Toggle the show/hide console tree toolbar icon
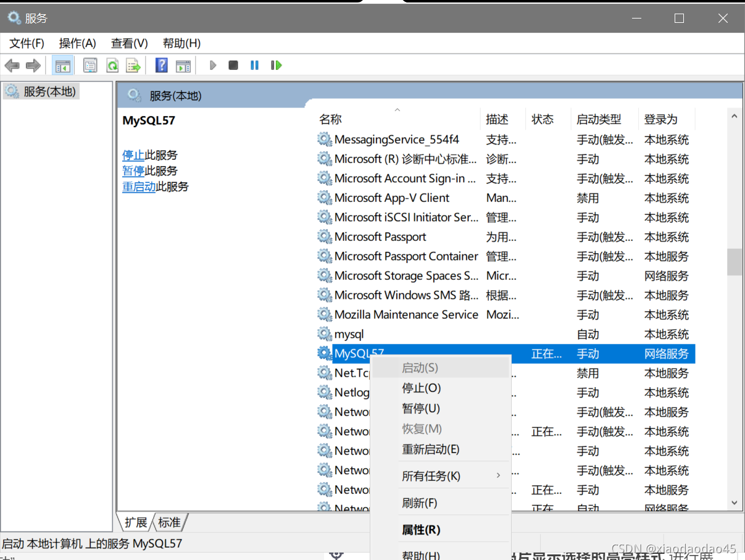The image size is (745, 560). (x=62, y=65)
